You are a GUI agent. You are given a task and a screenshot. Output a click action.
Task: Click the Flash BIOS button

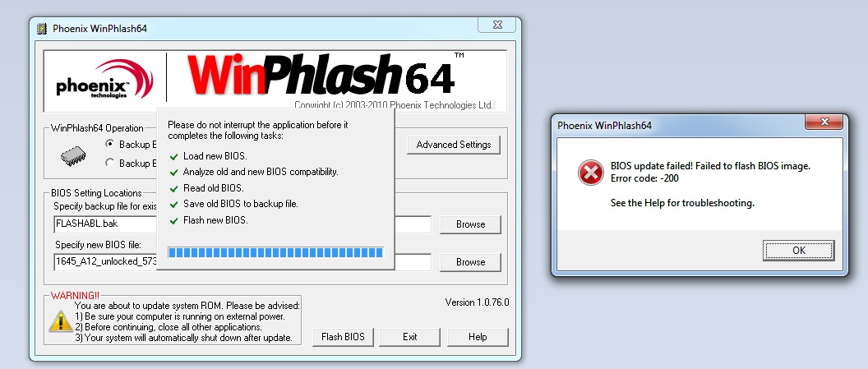pos(344,337)
